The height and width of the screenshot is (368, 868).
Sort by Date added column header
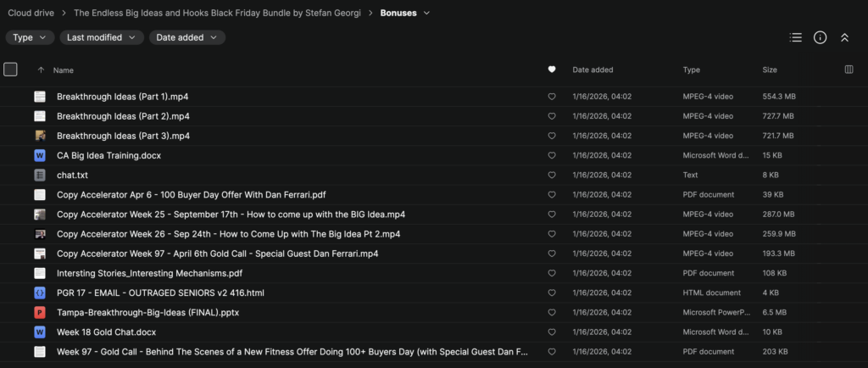593,70
